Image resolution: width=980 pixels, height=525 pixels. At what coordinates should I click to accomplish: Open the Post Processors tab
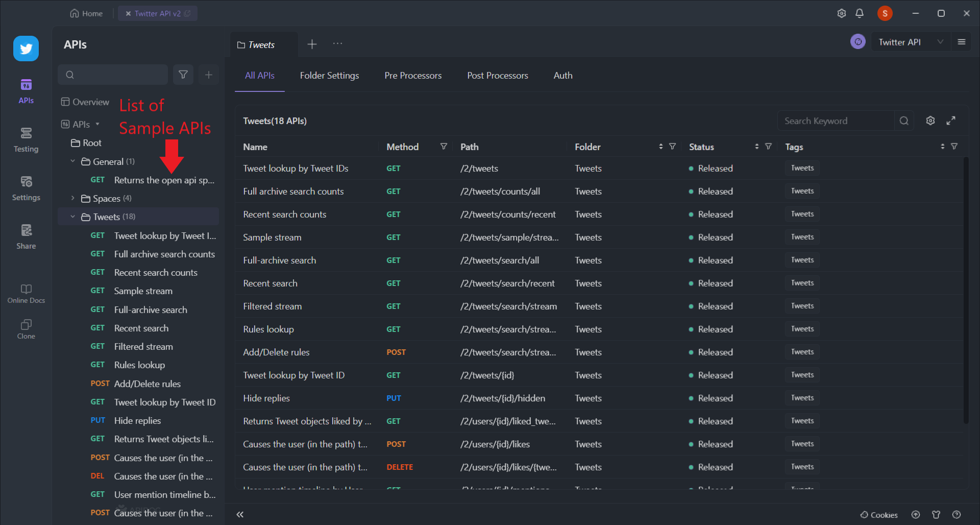point(498,76)
